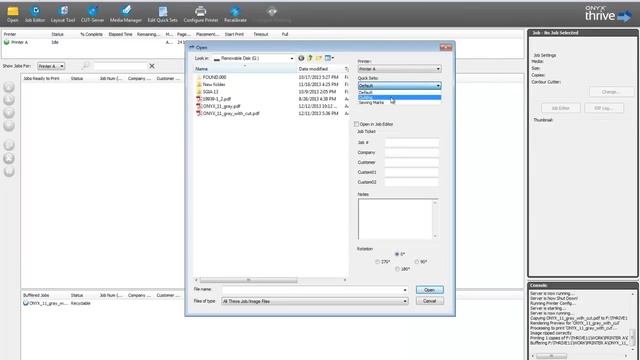640x360 pixels.
Task: Open Configure Printer
Action: tap(201, 14)
